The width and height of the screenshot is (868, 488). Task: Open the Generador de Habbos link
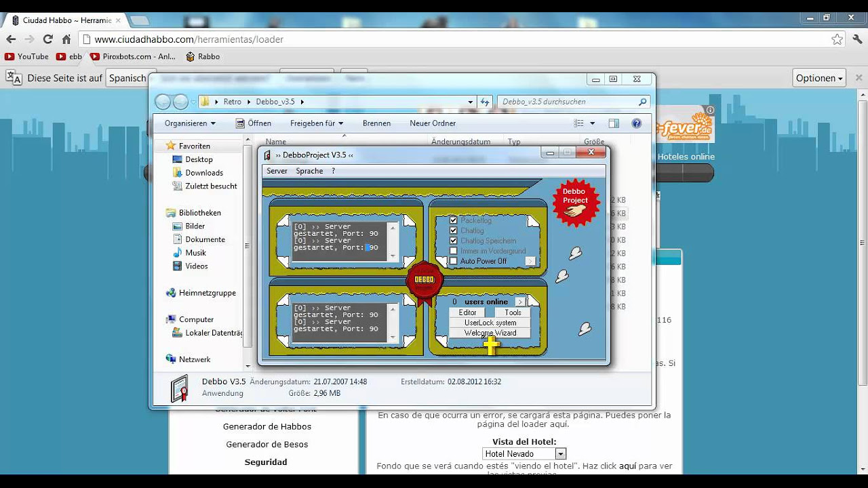point(267,426)
